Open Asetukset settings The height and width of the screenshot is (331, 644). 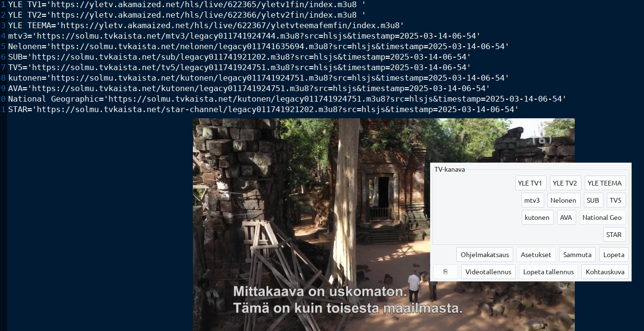[536, 255]
